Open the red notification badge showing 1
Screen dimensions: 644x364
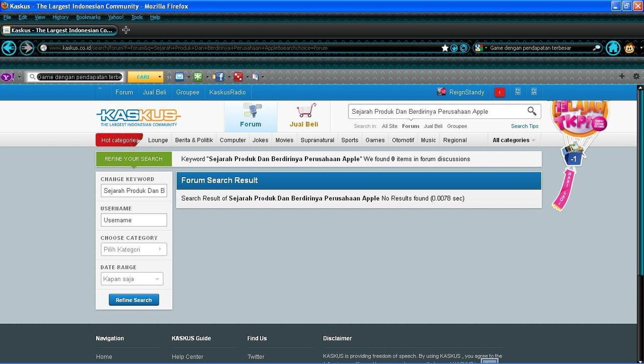500,92
